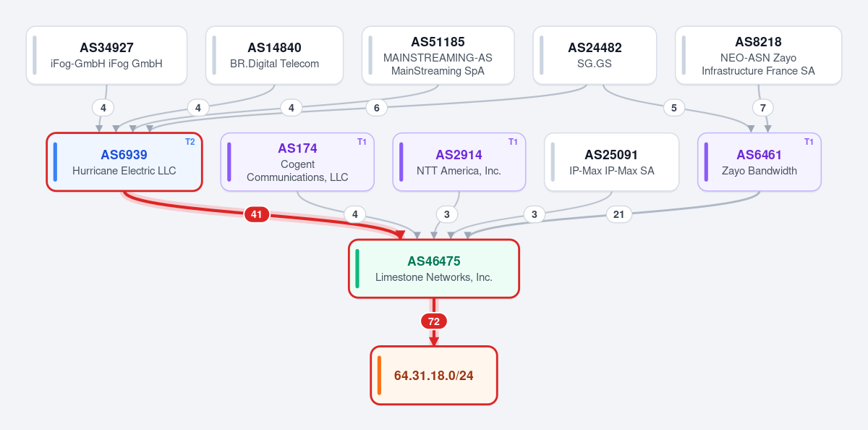Select the AS6939 Hurricane Electric node

124,162
